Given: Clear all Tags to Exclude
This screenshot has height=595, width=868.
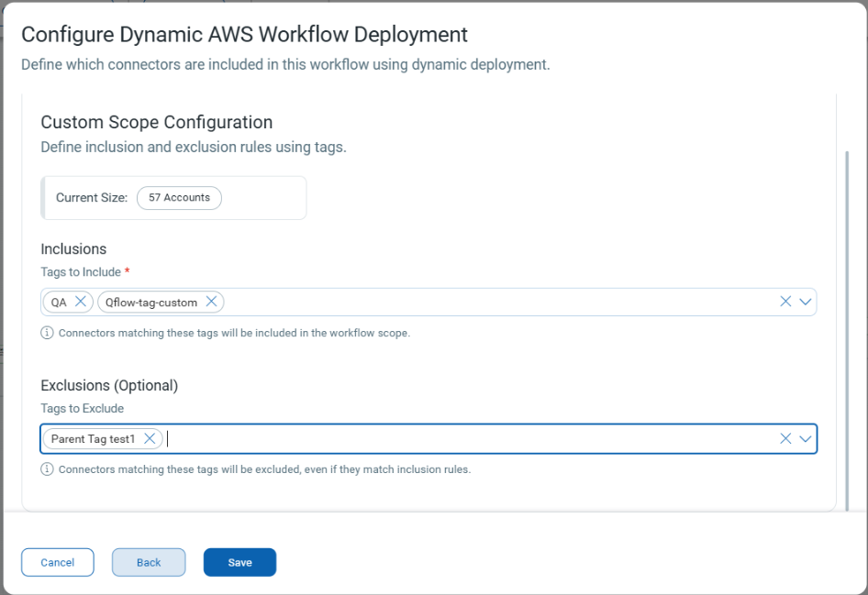Looking at the screenshot, I should (785, 438).
